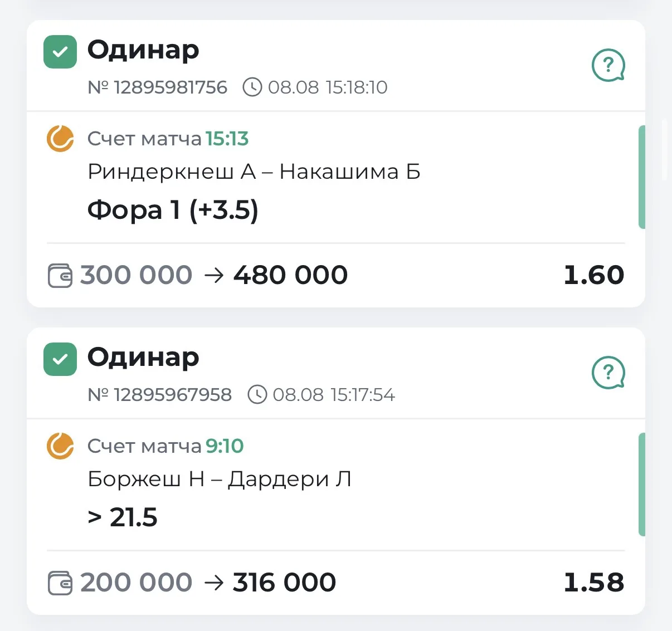Click payout amount 316 000
The width and height of the screenshot is (672, 631).
coord(285,583)
